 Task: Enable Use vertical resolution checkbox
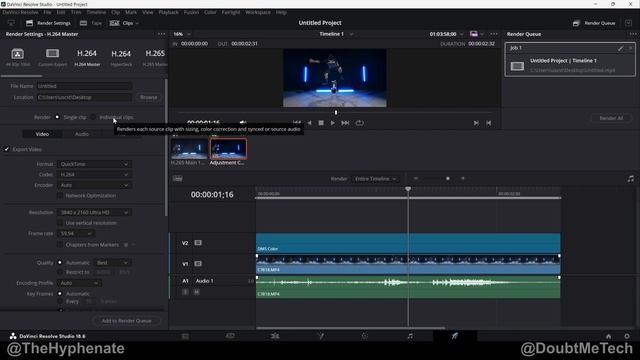[x=60, y=223]
